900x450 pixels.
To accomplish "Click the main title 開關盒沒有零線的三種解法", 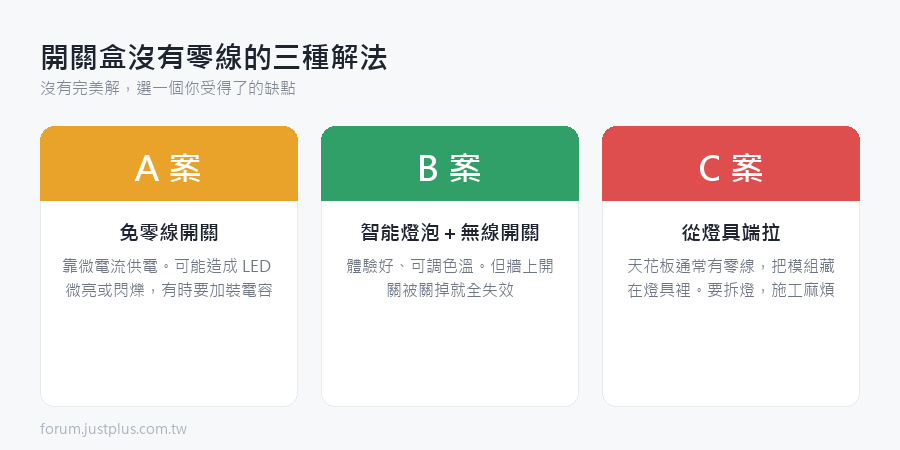I will (214, 59).
